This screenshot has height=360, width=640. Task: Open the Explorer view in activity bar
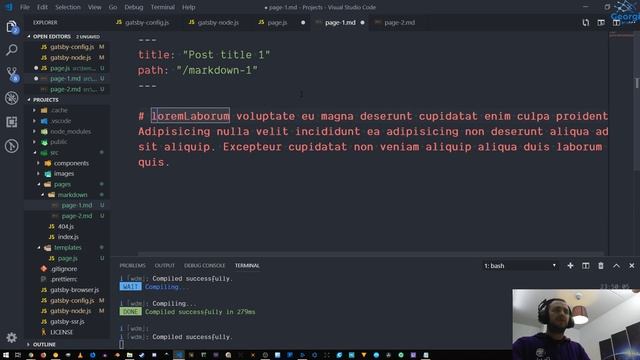pyautogui.click(x=12, y=27)
